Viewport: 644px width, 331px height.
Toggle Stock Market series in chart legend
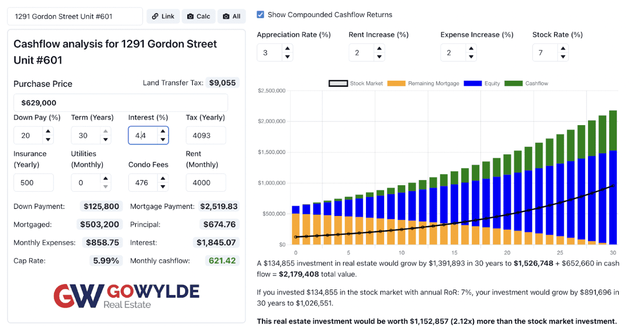pos(356,83)
